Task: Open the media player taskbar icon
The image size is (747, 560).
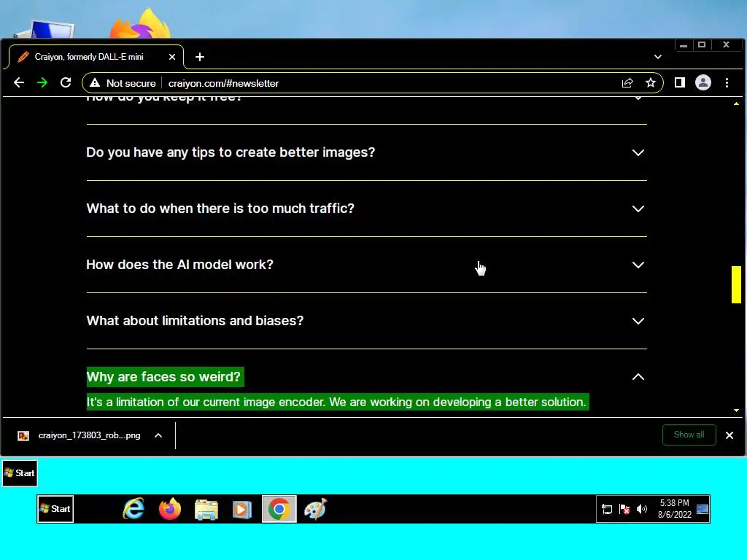Action: (242, 510)
